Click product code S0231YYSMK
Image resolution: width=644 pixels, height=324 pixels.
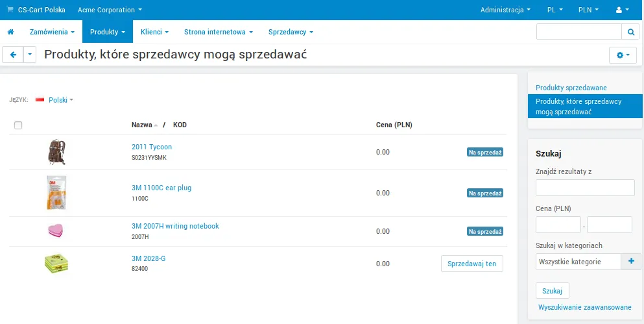149,158
